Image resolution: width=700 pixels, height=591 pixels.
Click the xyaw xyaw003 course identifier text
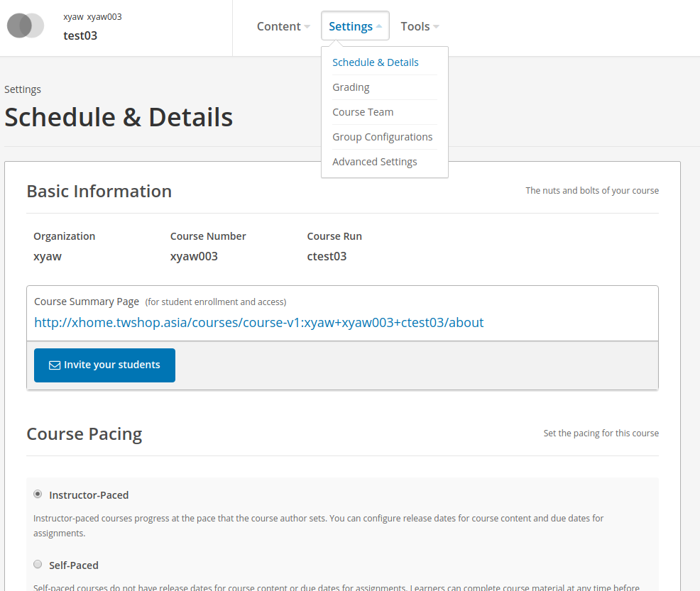[x=92, y=16]
